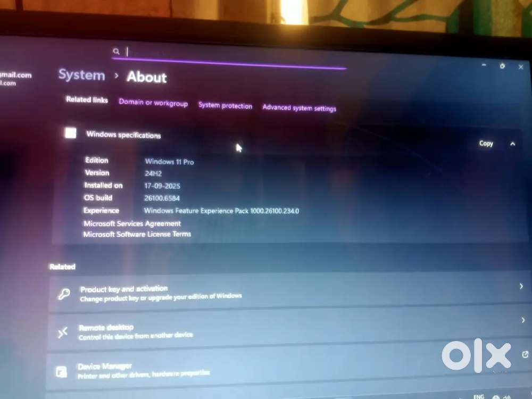Click the network icon in system tray
This screenshot has width=532, height=399.
(x=496, y=397)
